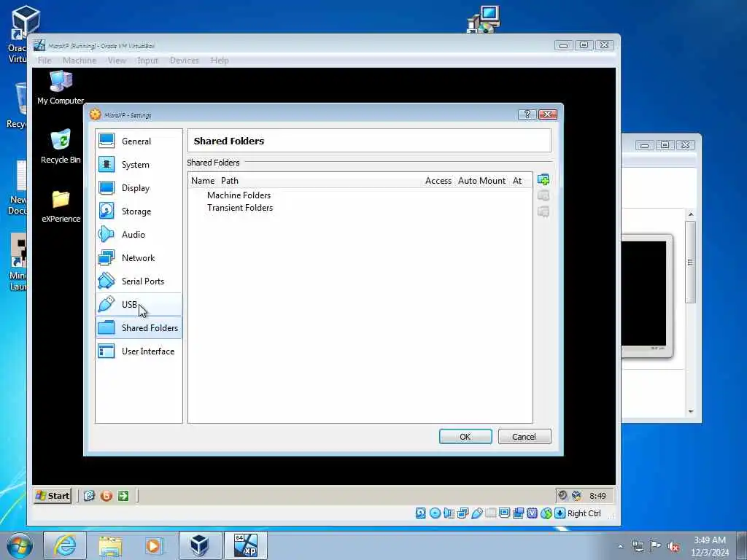Image resolution: width=747 pixels, height=560 pixels.
Task: Select the eXPerience folder on guest desktop
Action: [61, 206]
